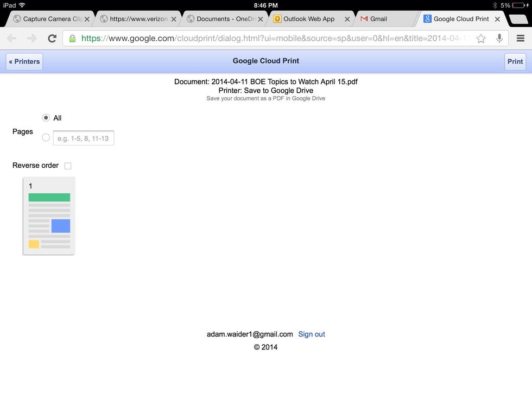
Task: Click the page range text field
Action: [x=83, y=138]
